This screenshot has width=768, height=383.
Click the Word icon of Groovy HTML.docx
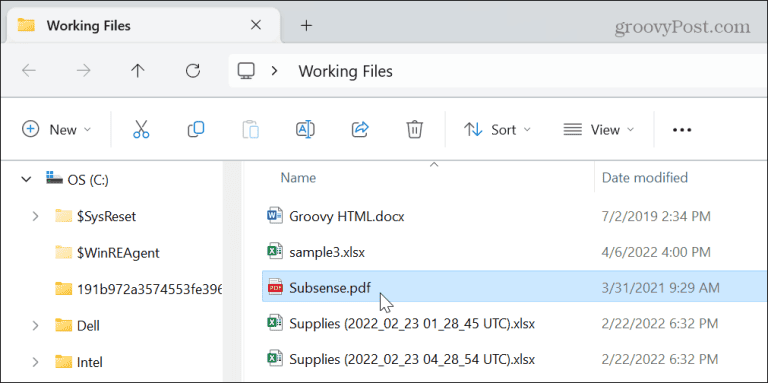pyautogui.click(x=275, y=216)
